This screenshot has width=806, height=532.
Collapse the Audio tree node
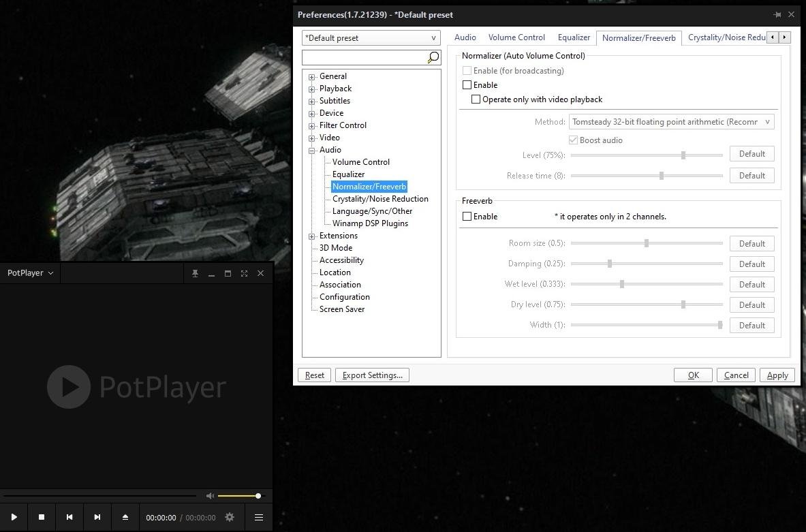(x=311, y=151)
